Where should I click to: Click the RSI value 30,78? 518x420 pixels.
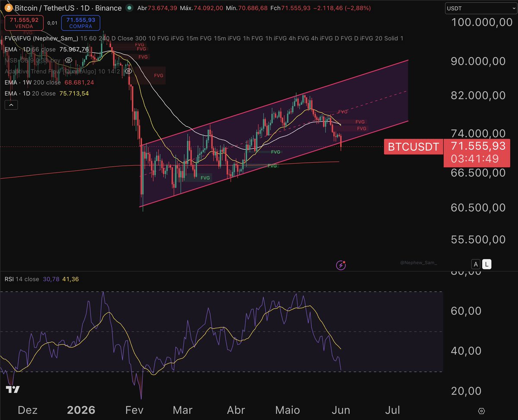pos(51,279)
